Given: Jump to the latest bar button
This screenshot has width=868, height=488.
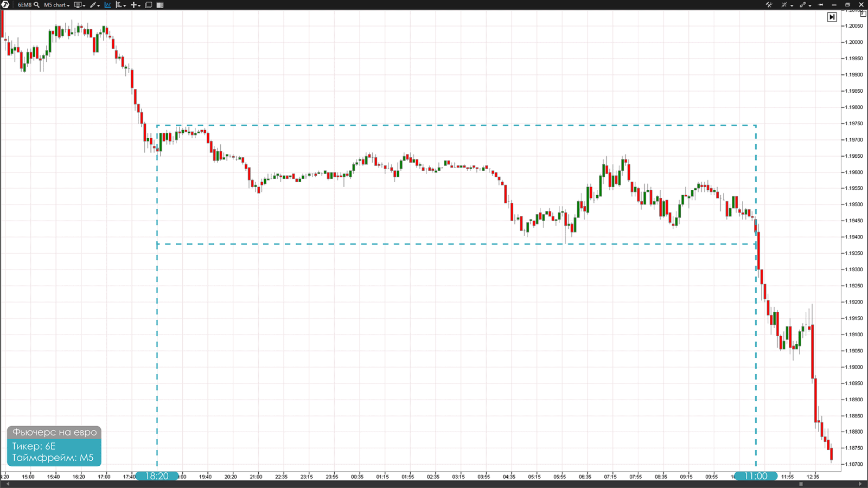Looking at the screenshot, I should coord(832,17).
